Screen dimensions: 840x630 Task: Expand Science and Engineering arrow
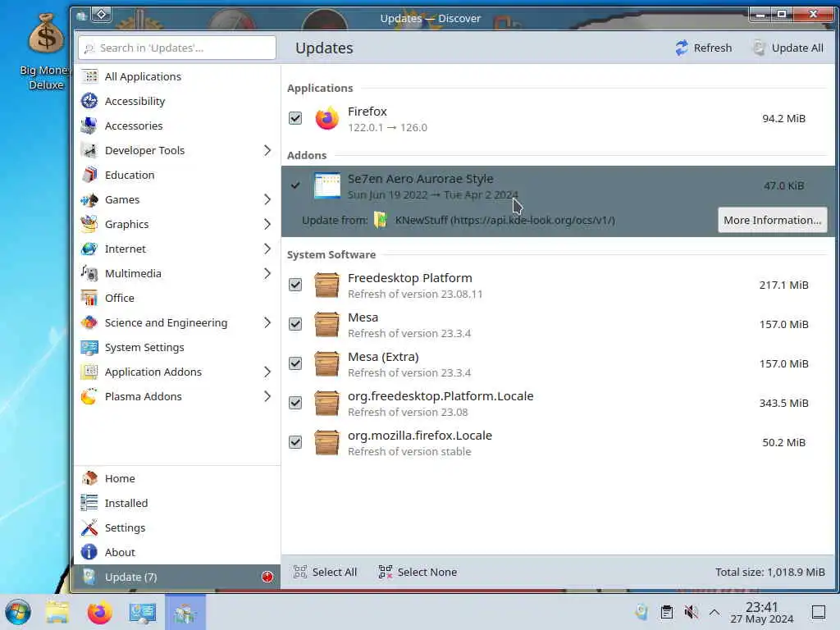point(267,322)
